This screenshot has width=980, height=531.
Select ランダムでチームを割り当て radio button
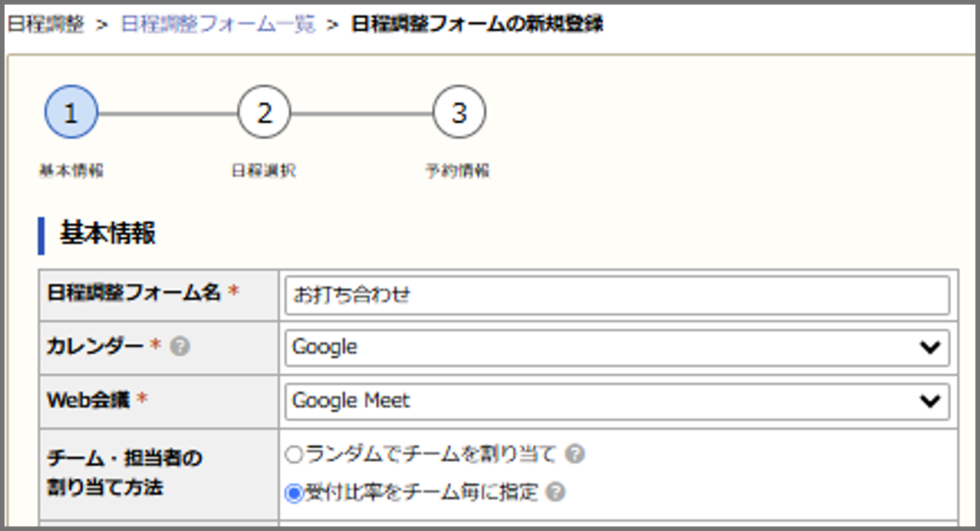tap(294, 454)
